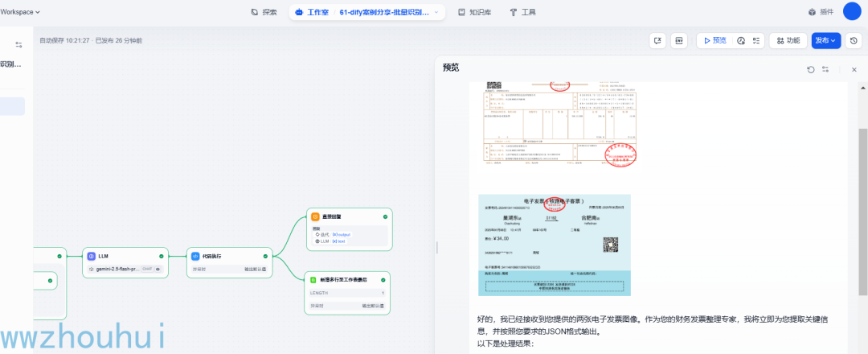This screenshot has height=354, width=868.
Task: Click green check on 新增多行至工作表最后 node
Action: pos(383,280)
